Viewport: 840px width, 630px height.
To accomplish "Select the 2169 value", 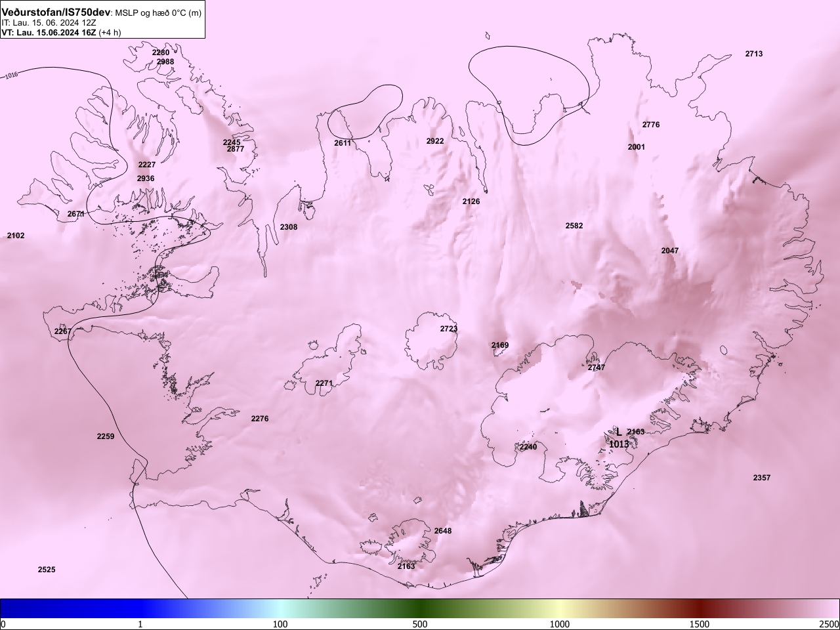I will (500, 345).
